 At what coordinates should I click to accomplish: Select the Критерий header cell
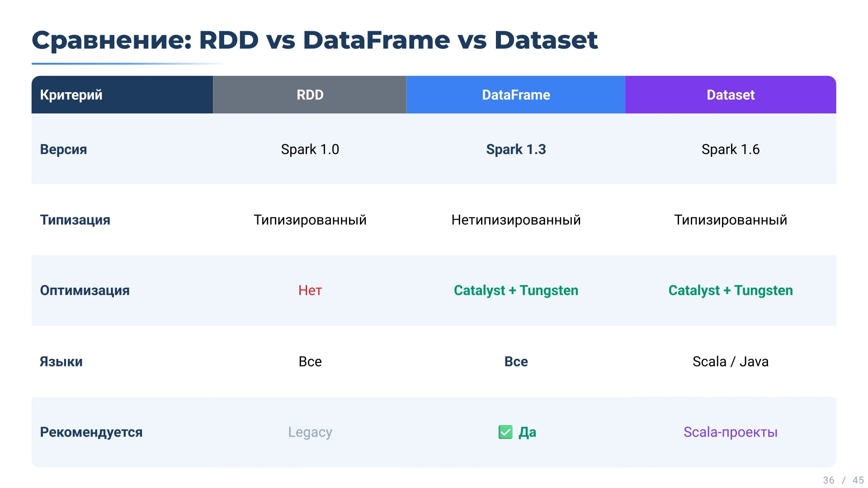71,95
